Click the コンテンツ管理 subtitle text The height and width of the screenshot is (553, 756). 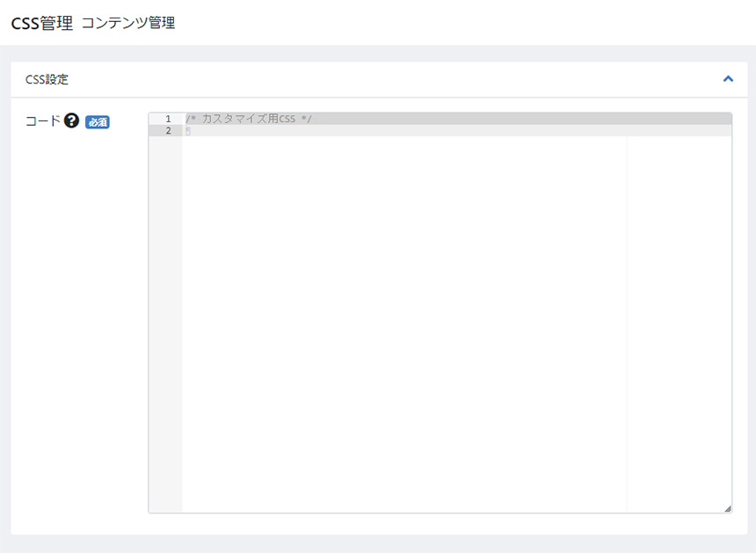click(127, 23)
